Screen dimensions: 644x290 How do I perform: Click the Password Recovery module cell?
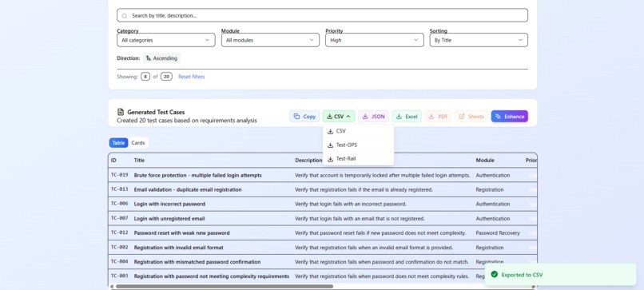click(498, 233)
